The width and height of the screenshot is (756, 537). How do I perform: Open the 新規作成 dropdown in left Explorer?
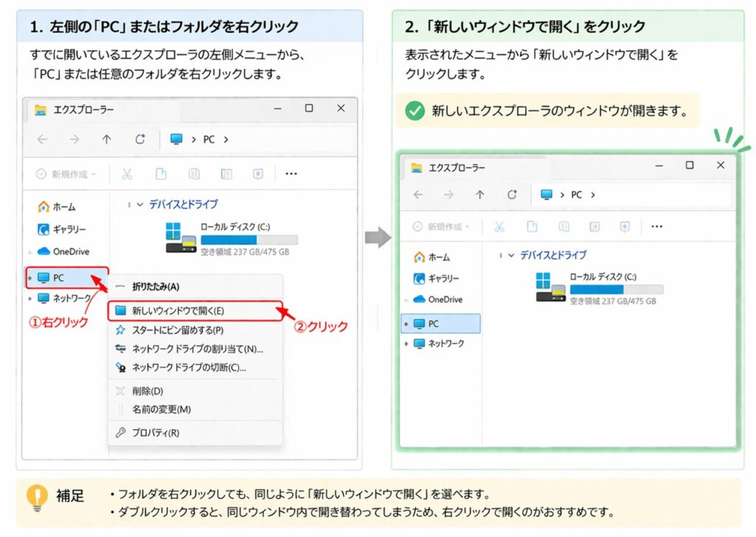pyautogui.click(x=66, y=174)
